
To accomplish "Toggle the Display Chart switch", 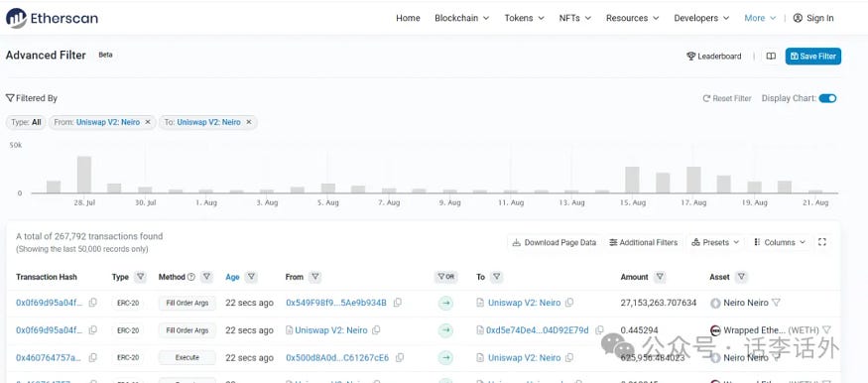I will [x=827, y=98].
